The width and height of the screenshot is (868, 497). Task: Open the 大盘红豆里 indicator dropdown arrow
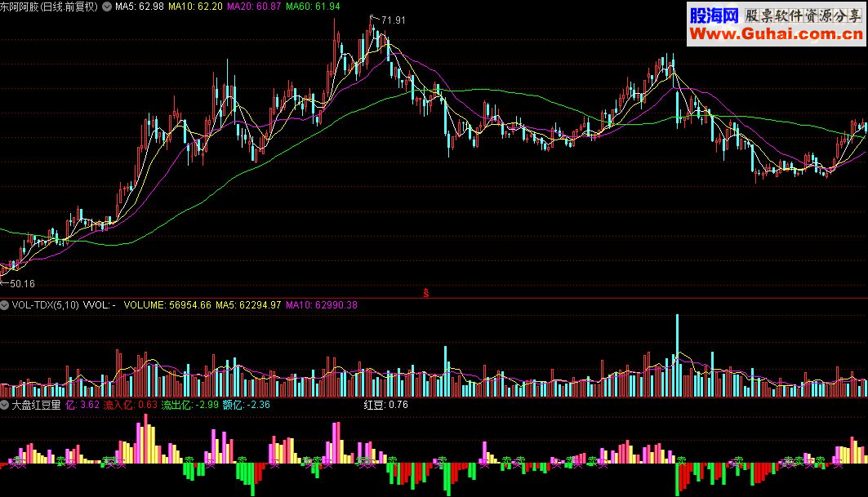point(4,405)
